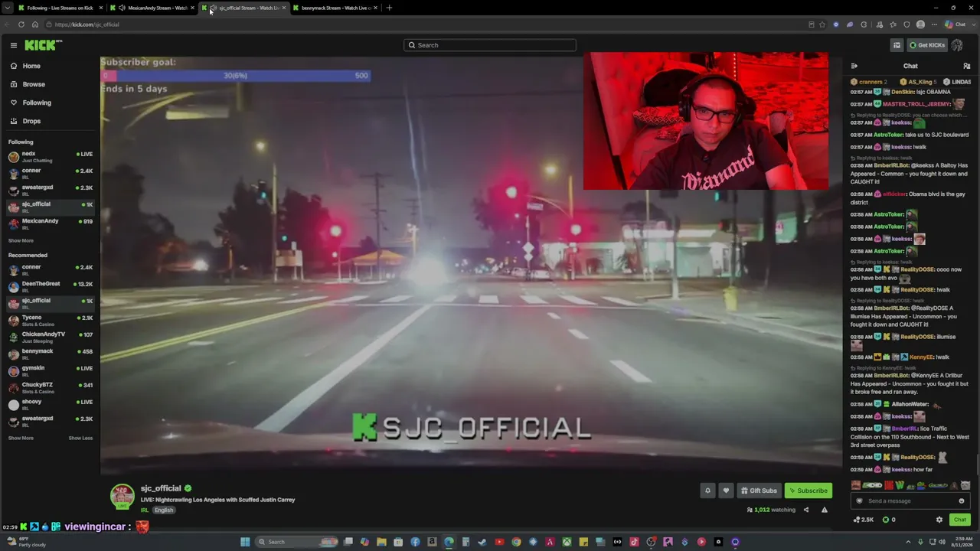
Task: Expand Recommended list with Show More
Action: [x=21, y=439]
